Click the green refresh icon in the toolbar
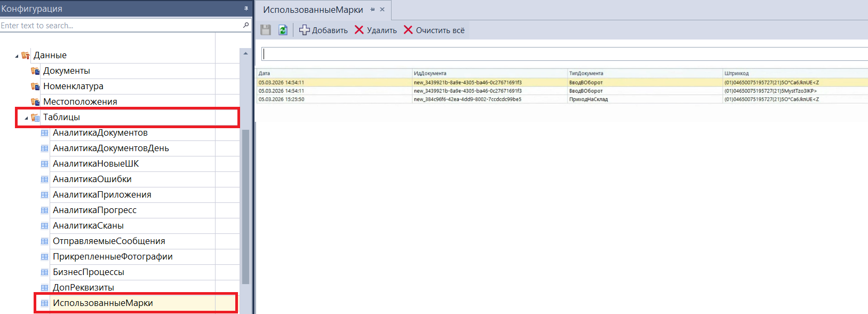The image size is (868, 314). (x=283, y=30)
